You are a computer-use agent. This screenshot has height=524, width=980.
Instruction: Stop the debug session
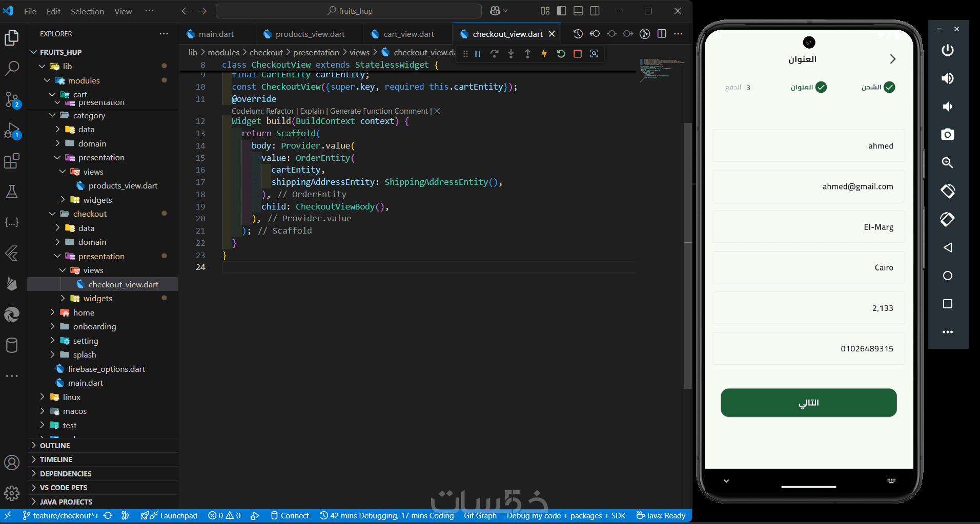pos(578,54)
